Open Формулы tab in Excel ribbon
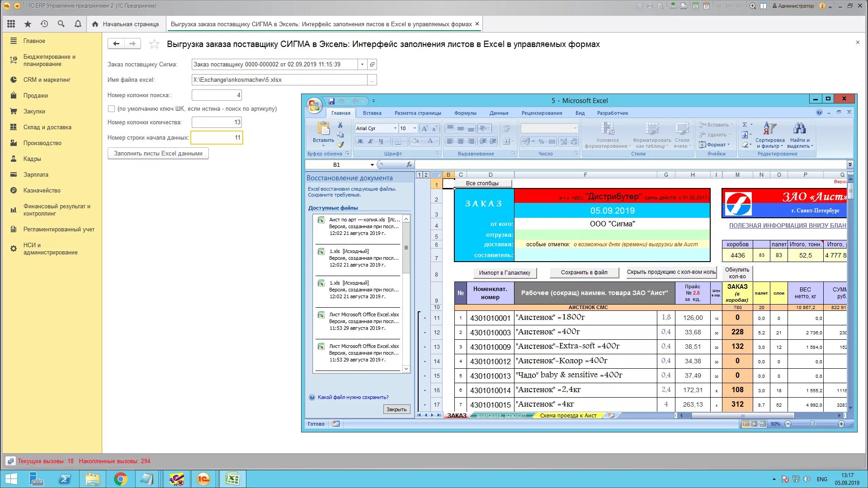This screenshot has width=868, height=488. 465,113
